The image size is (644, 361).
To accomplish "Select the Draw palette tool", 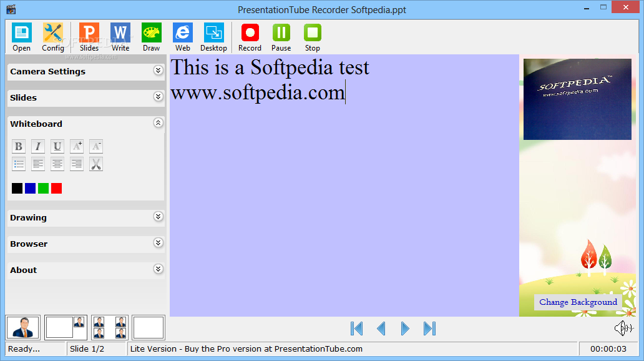I will [x=152, y=37].
